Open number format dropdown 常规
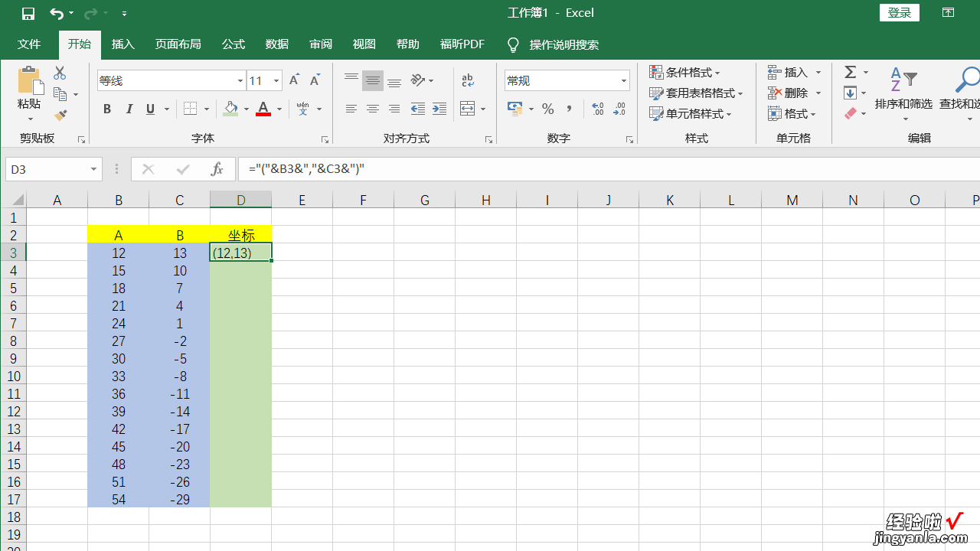Screen dimensions: 980x551 click(x=624, y=80)
